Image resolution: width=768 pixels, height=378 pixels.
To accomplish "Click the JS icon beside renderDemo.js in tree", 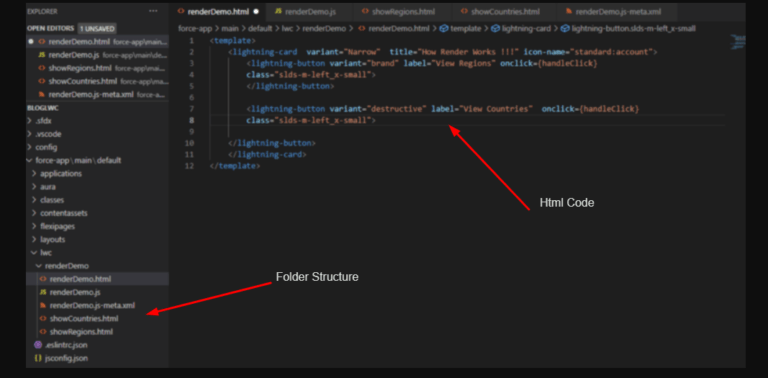I will pyautogui.click(x=43, y=292).
